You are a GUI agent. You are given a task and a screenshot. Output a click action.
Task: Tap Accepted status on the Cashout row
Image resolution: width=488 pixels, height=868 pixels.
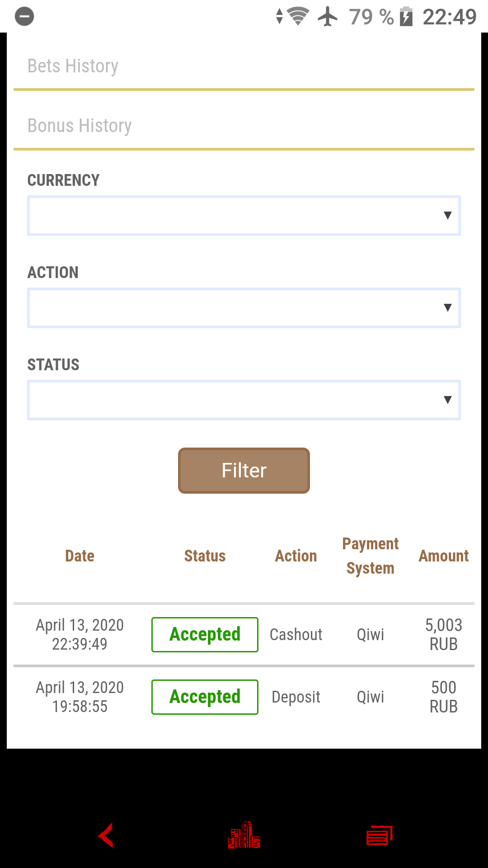click(x=205, y=635)
